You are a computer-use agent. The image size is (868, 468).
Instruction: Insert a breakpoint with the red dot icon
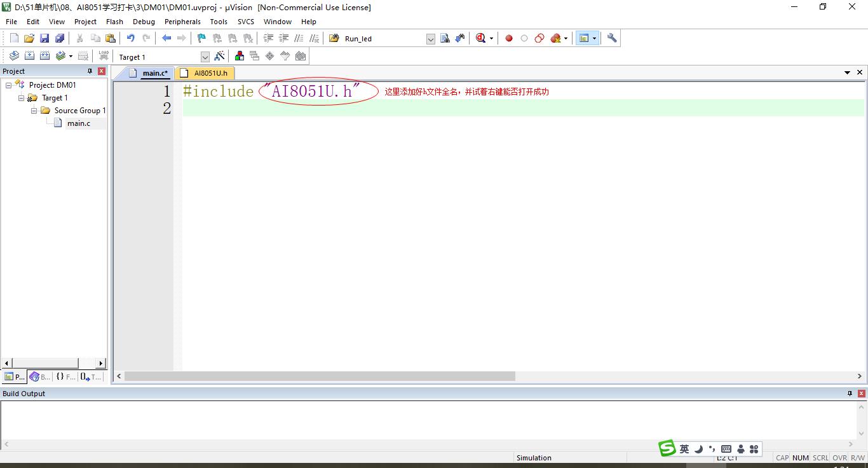tap(509, 38)
